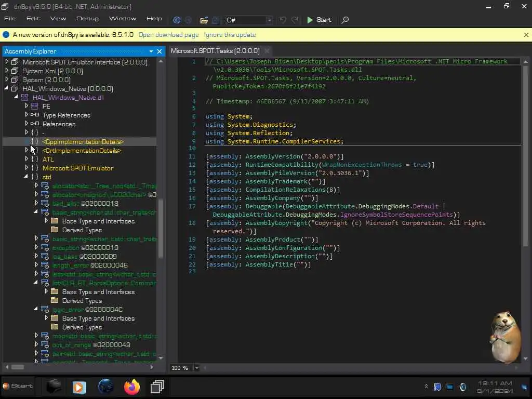532x399 pixels.
Task: Open the Window menu
Action: point(123,19)
